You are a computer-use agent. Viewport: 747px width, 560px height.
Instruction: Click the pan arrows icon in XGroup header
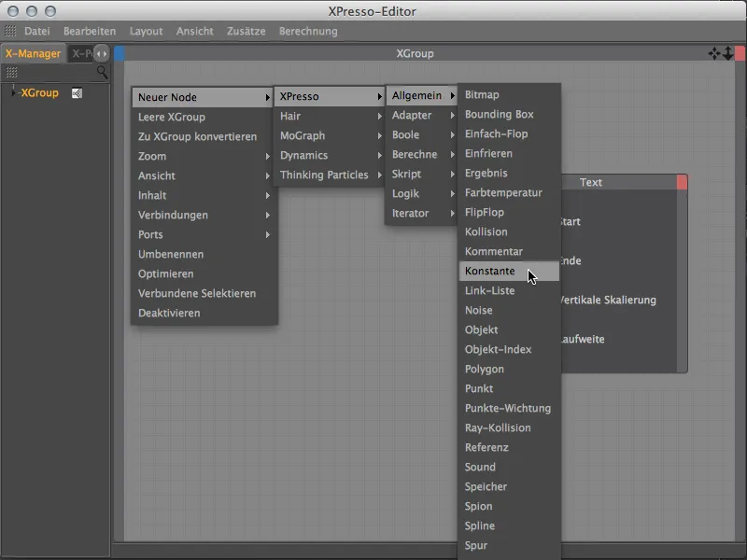pos(714,53)
